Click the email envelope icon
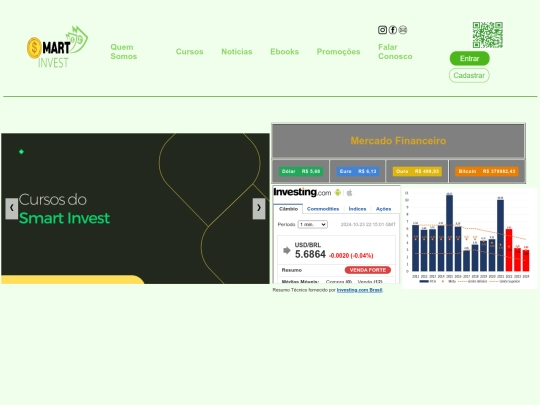 [x=403, y=30]
